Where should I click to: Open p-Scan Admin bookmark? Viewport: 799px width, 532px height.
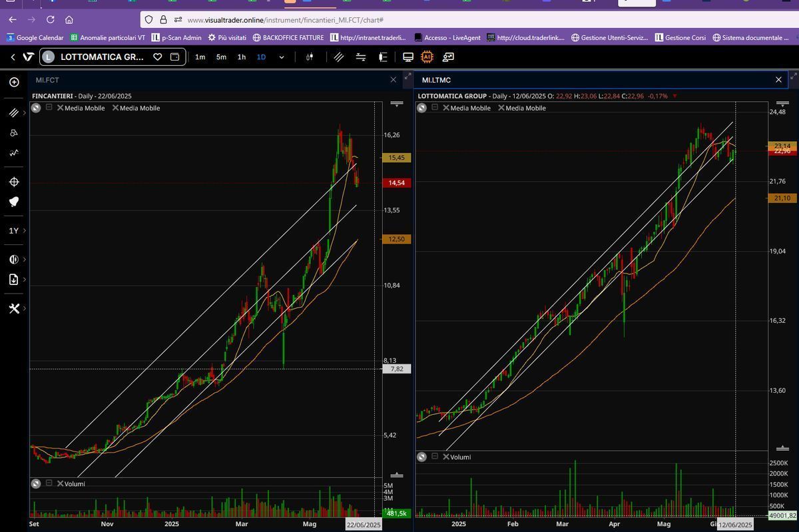176,38
